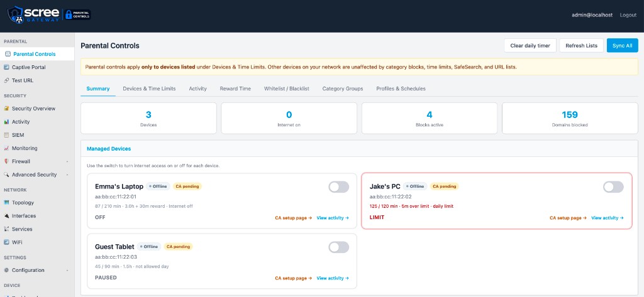Click the Activity bar-chart icon in sidebar

[6, 122]
